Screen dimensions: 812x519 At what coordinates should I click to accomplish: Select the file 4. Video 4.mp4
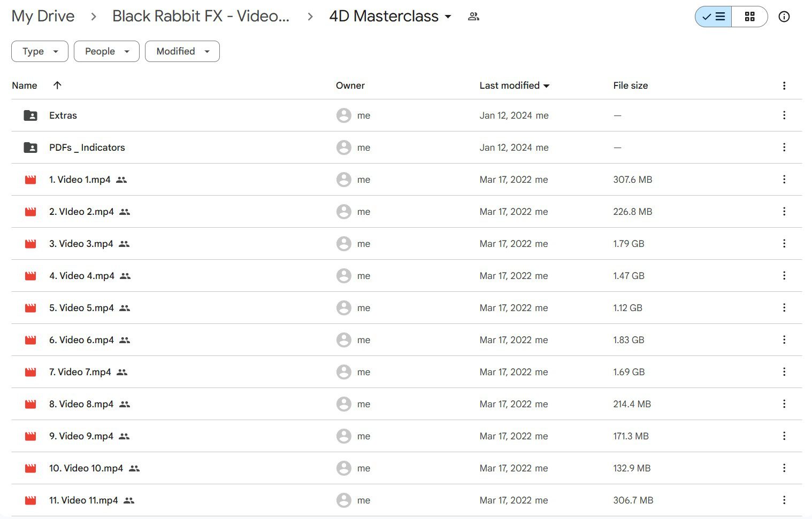[x=82, y=276]
